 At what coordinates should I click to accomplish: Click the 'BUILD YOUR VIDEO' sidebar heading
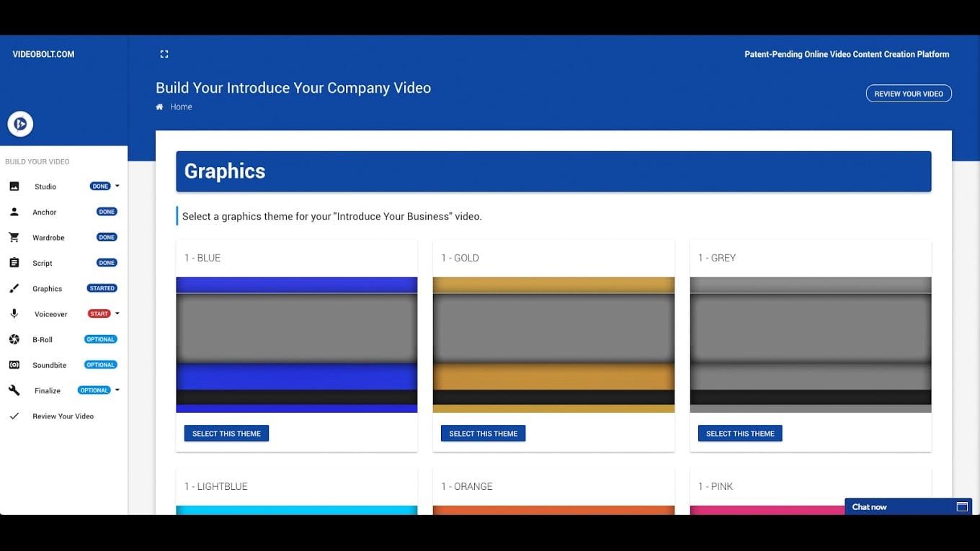point(37,162)
